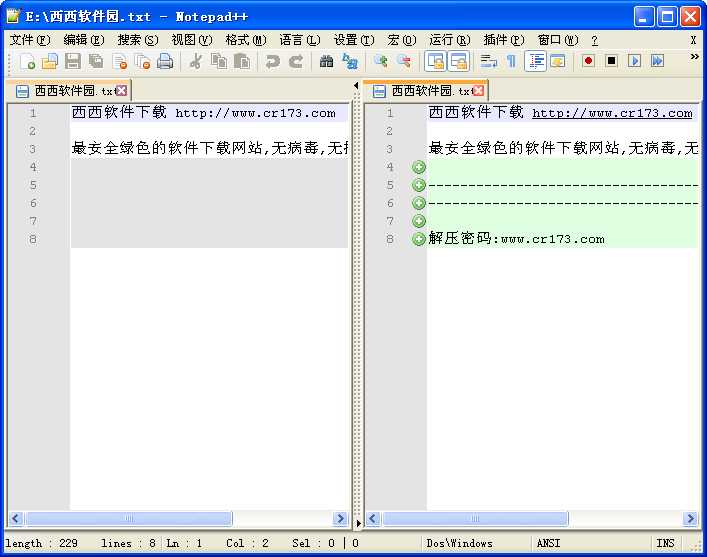This screenshot has width=707, height=557.
Task: Open the 运行(R) menu
Action: pyautogui.click(x=450, y=40)
